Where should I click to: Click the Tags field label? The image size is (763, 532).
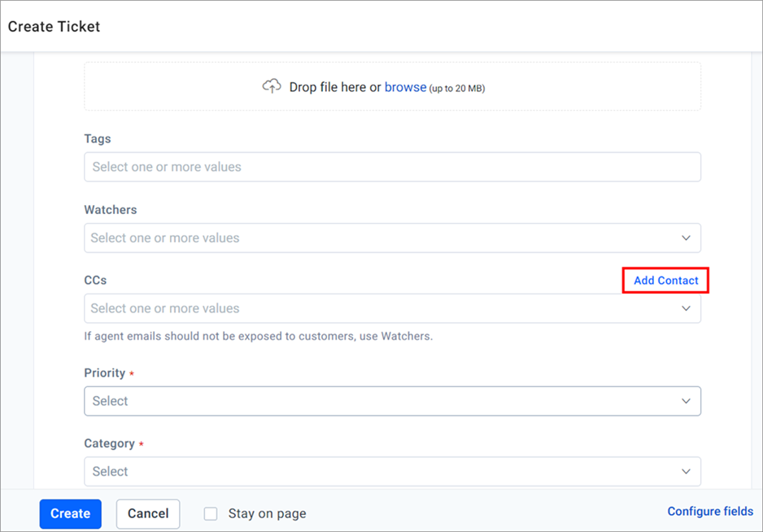pos(98,139)
